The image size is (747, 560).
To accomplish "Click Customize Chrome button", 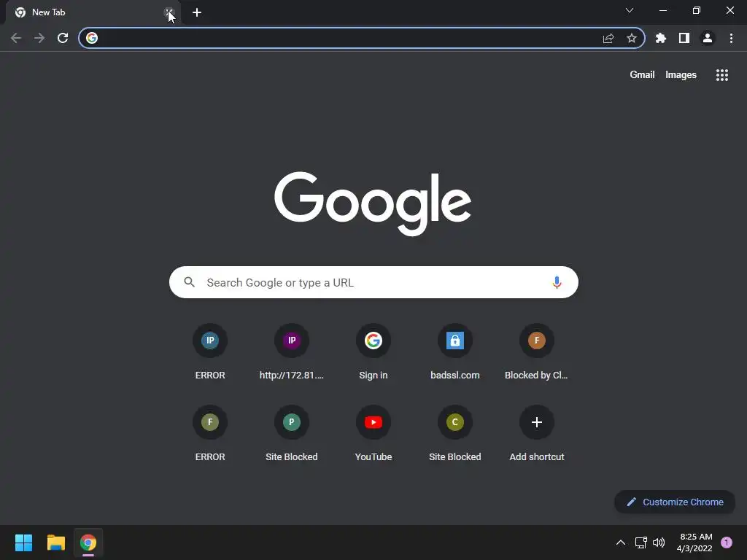I will [675, 502].
